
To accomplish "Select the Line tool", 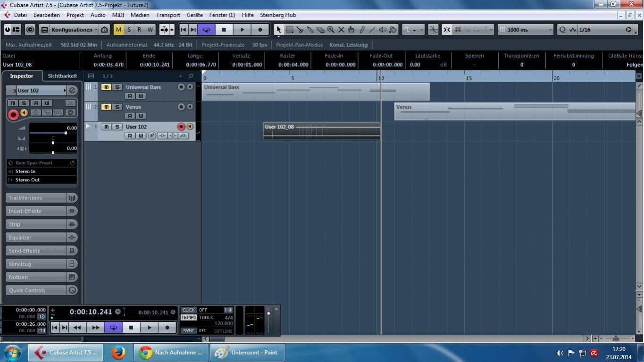I will point(372,30).
